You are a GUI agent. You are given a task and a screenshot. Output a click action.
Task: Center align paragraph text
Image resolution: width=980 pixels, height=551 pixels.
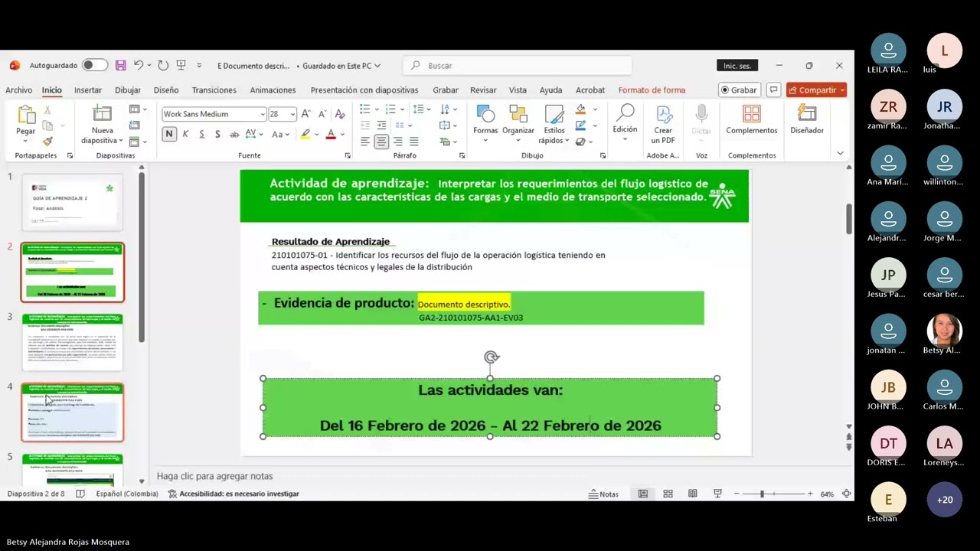(381, 142)
